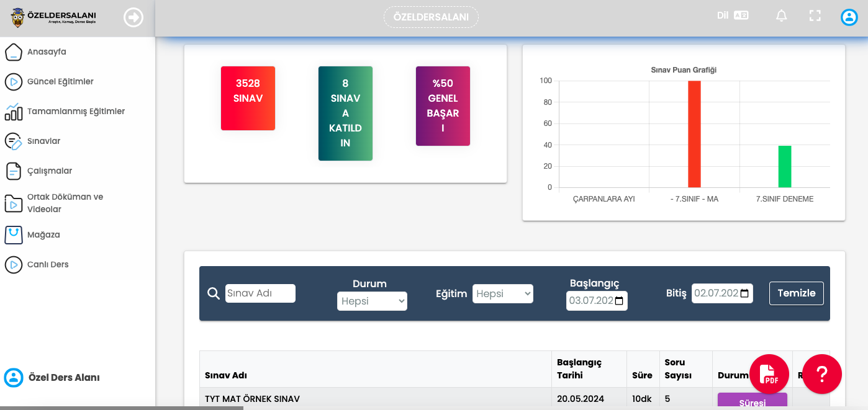Open the Durum dropdown

(372, 301)
